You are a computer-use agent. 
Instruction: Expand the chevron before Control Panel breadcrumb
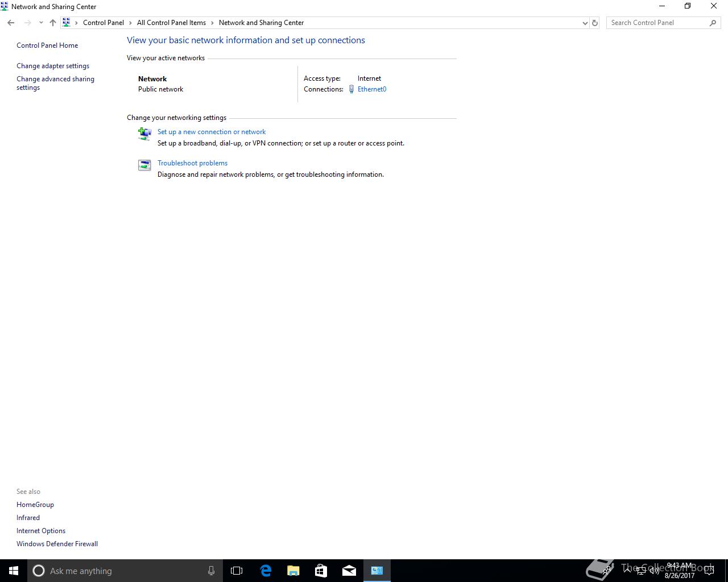pyautogui.click(x=77, y=23)
